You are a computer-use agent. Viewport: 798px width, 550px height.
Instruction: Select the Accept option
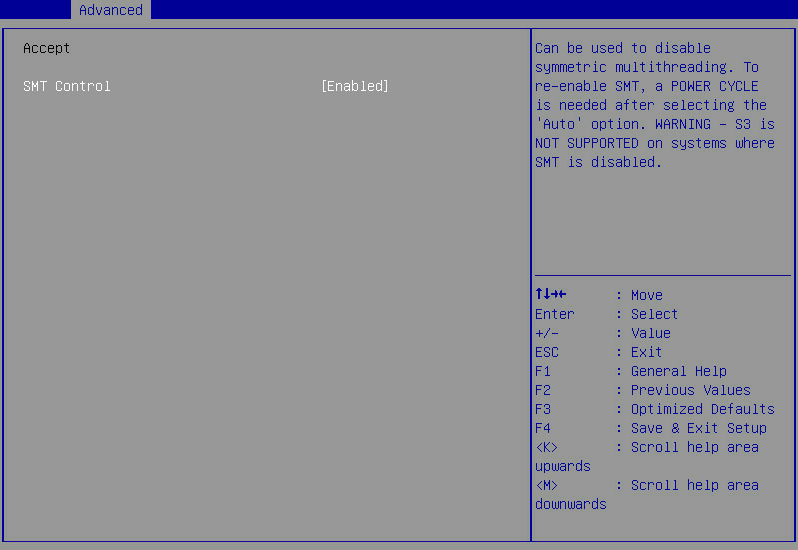(x=46, y=48)
